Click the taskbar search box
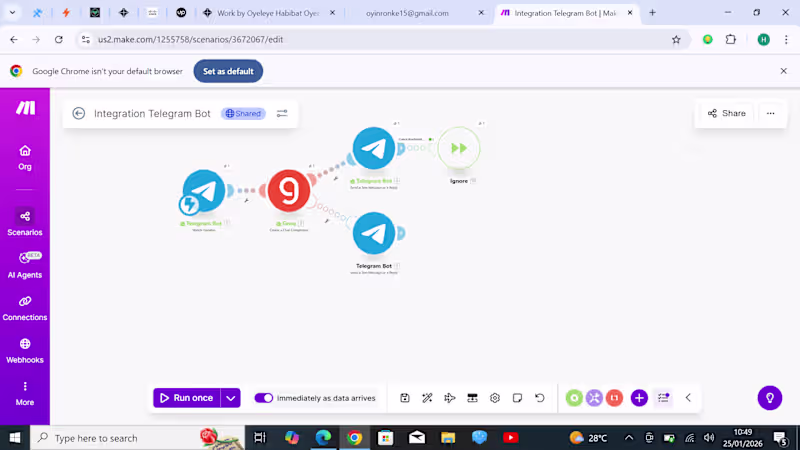 pyautogui.click(x=138, y=438)
